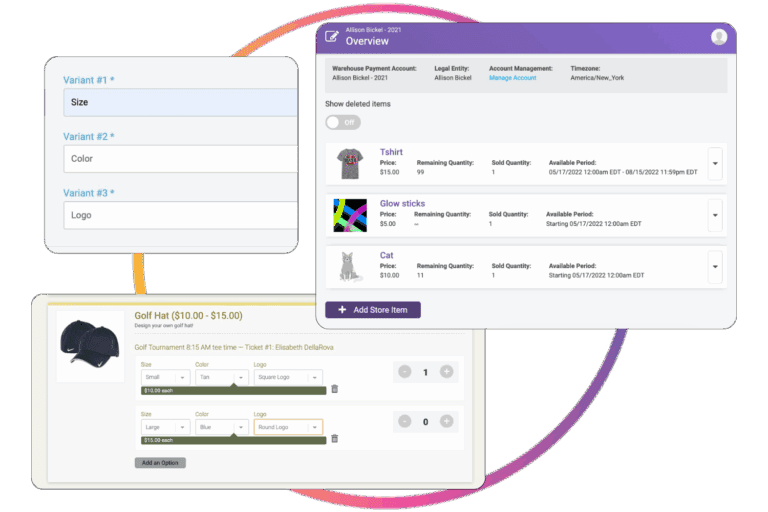The image size is (768, 512).
Task: Click the Manage Account link
Action: [512, 78]
